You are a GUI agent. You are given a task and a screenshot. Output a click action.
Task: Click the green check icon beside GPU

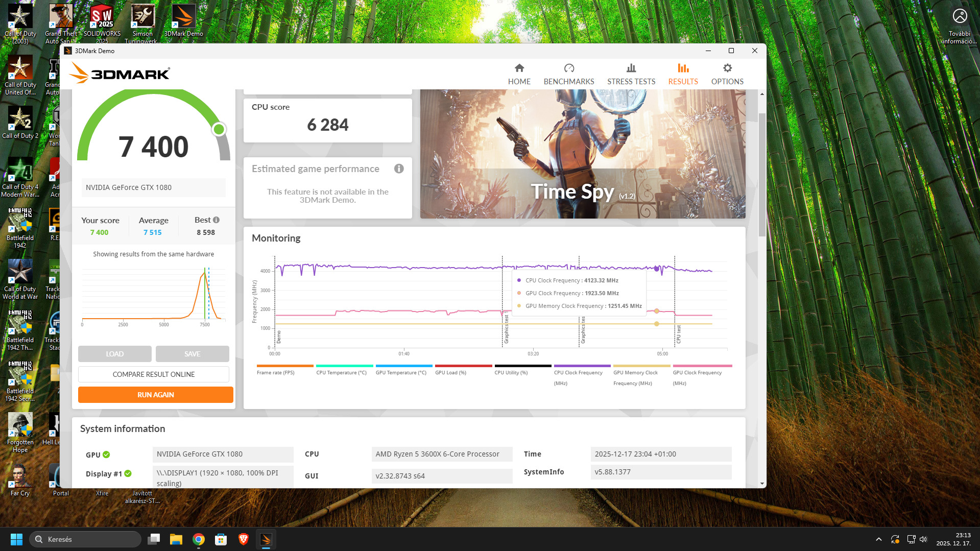[x=106, y=454]
